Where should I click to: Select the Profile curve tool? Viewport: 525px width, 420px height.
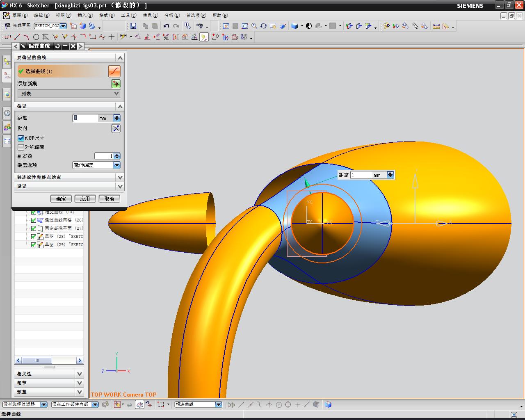coord(8,37)
